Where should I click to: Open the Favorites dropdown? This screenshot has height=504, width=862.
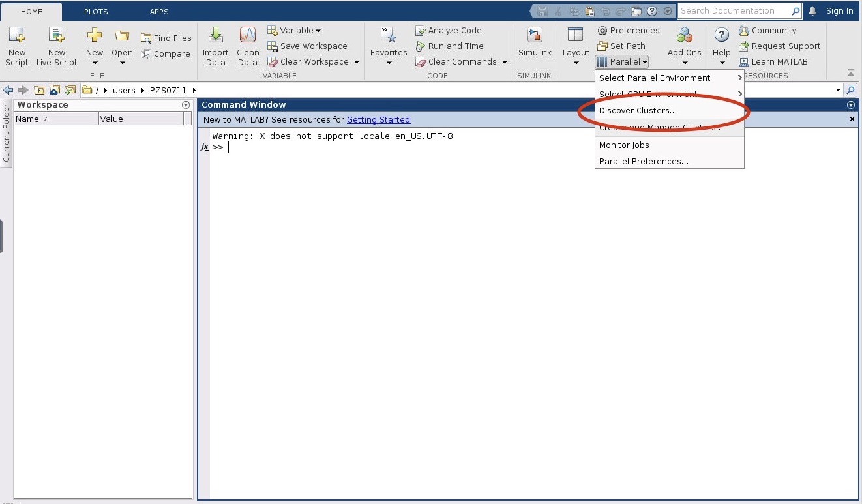point(389,46)
